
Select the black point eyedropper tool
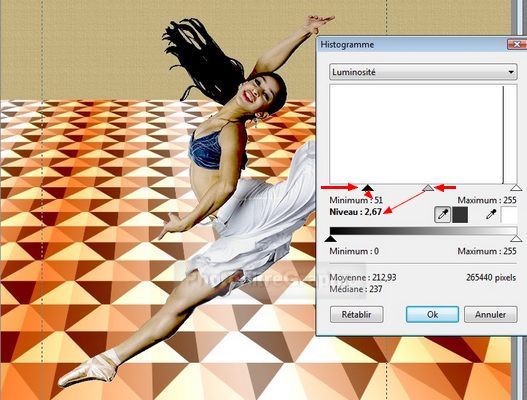443,214
